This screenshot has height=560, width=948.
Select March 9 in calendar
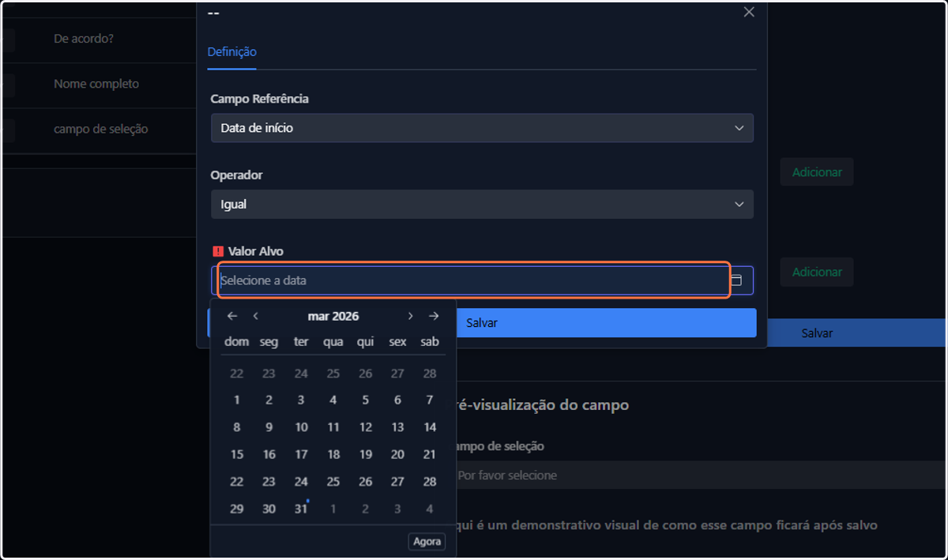pyautogui.click(x=269, y=427)
